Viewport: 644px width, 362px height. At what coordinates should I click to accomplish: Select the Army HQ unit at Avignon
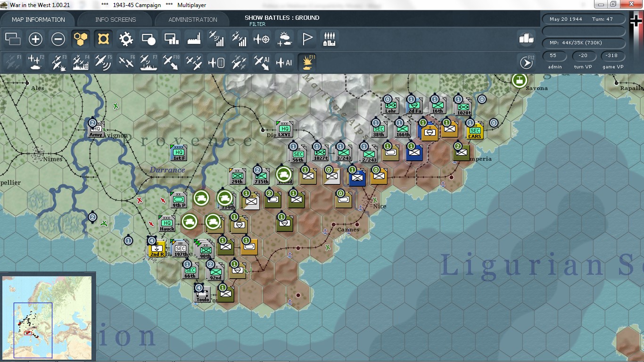tap(96, 129)
